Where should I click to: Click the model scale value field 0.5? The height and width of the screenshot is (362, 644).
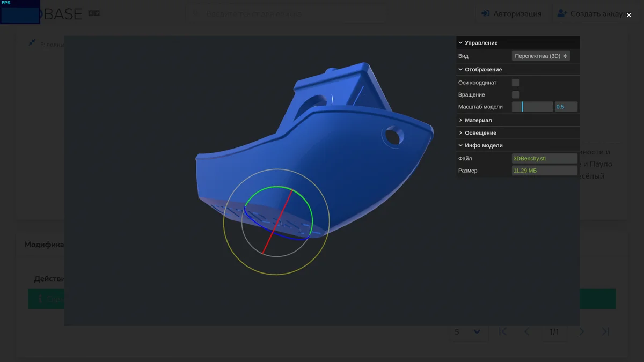(x=566, y=107)
